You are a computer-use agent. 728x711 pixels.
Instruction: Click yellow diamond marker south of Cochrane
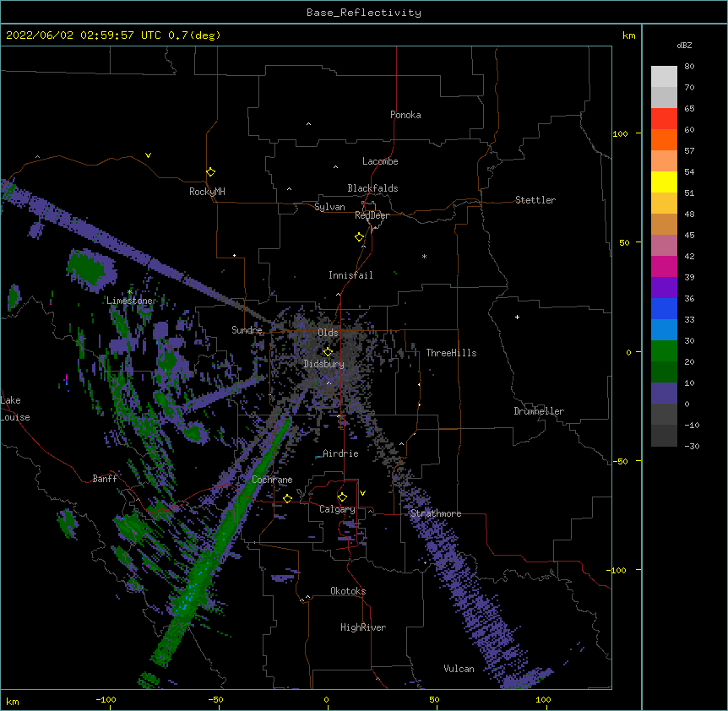click(287, 498)
